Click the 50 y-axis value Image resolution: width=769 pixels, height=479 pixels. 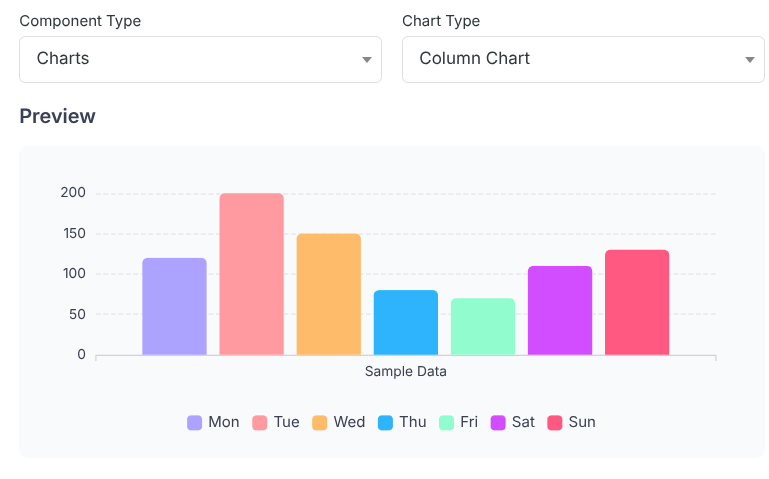click(x=77, y=314)
